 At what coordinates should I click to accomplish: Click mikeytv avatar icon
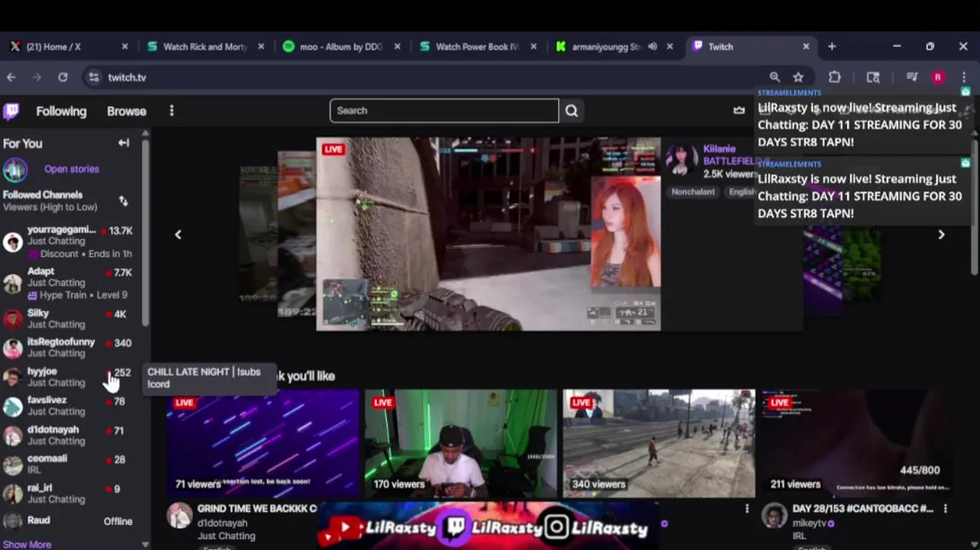pos(775,516)
